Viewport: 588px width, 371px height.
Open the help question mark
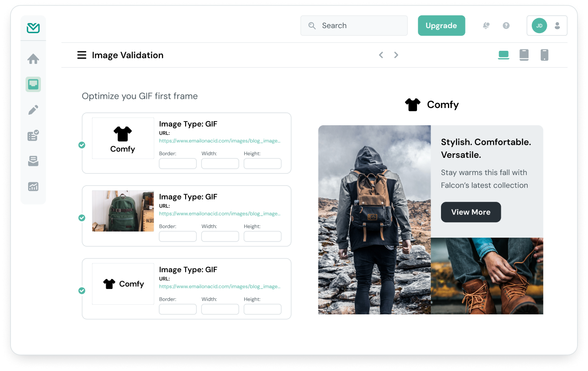click(x=506, y=26)
